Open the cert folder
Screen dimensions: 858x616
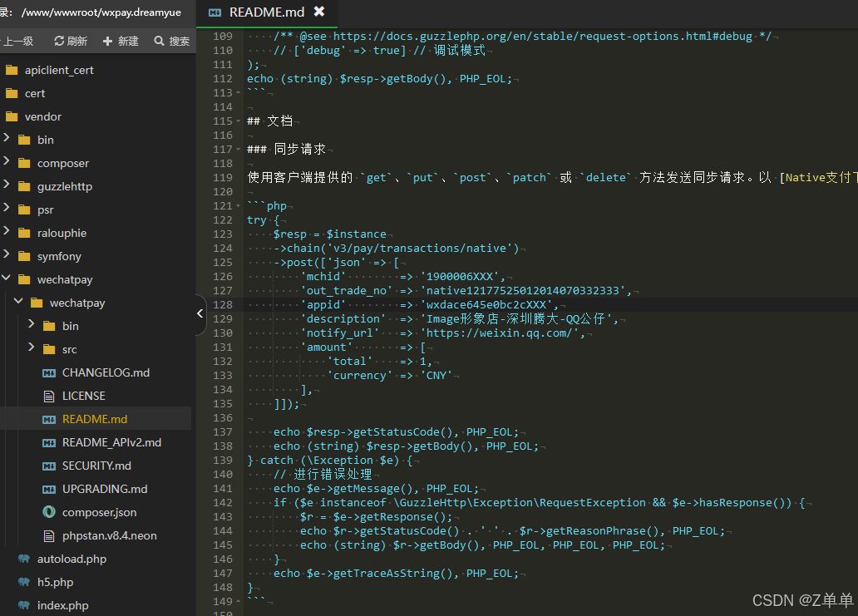click(35, 94)
